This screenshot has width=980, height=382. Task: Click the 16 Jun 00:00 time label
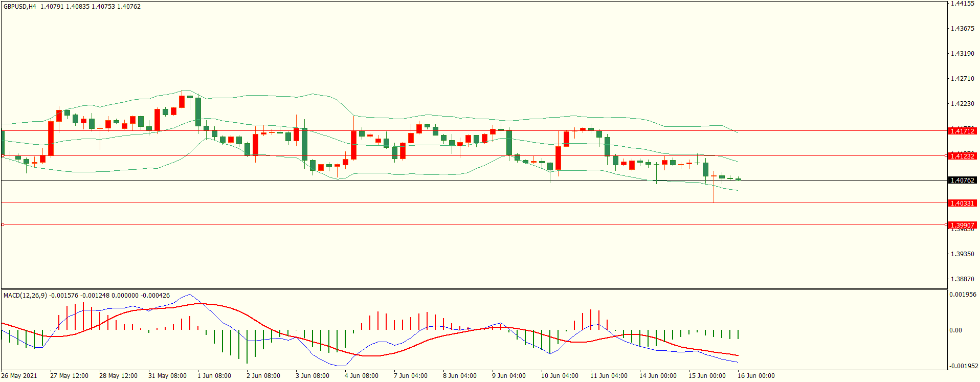click(756, 375)
